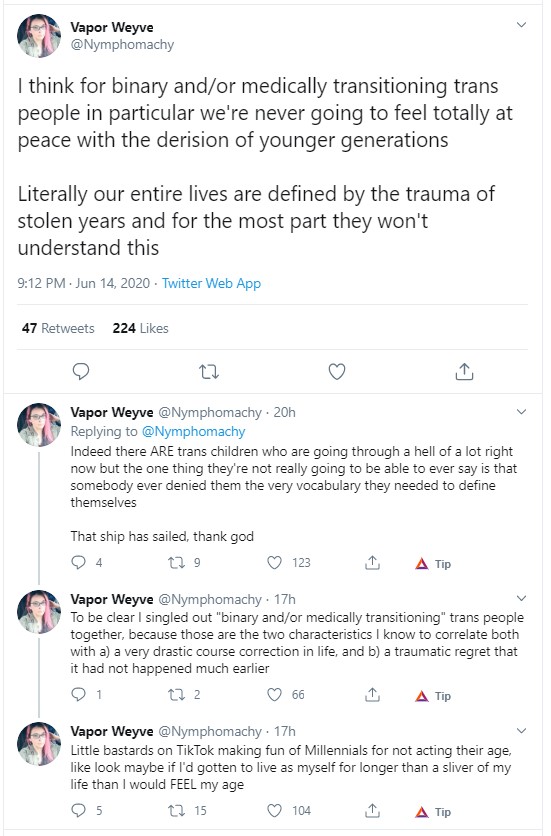
Task: Share the main tweet
Action: (465, 371)
